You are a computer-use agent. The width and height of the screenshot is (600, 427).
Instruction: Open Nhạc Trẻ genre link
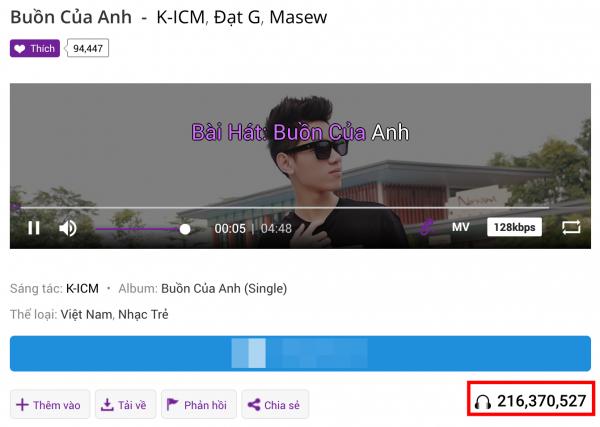pyautogui.click(x=143, y=315)
